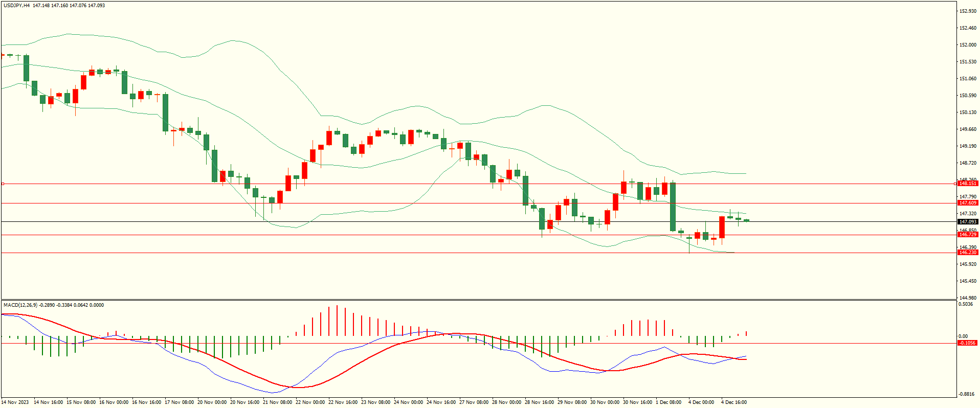This screenshot has height=408, width=980.
Task: Click the 150.590 price axis label
Action: click(x=968, y=96)
